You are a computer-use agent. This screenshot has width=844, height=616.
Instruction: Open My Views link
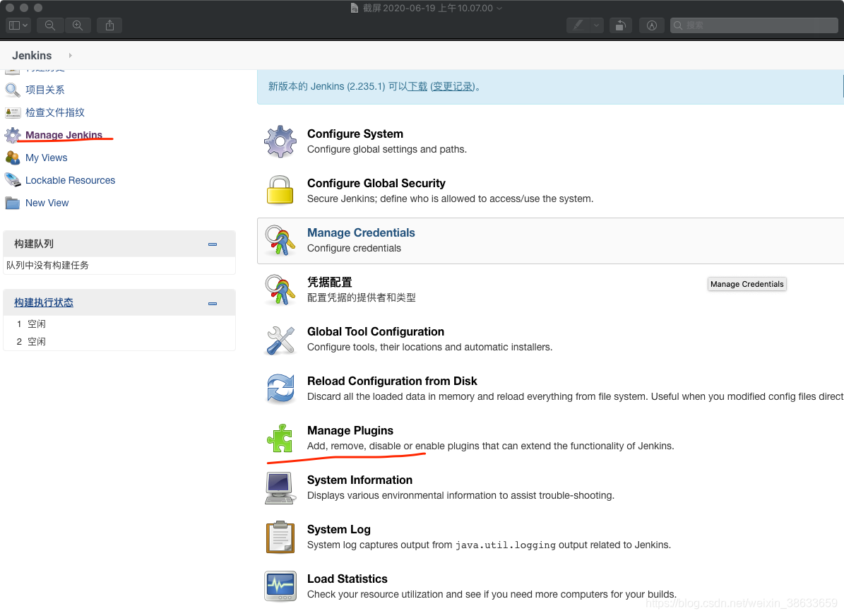pyautogui.click(x=47, y=158)
